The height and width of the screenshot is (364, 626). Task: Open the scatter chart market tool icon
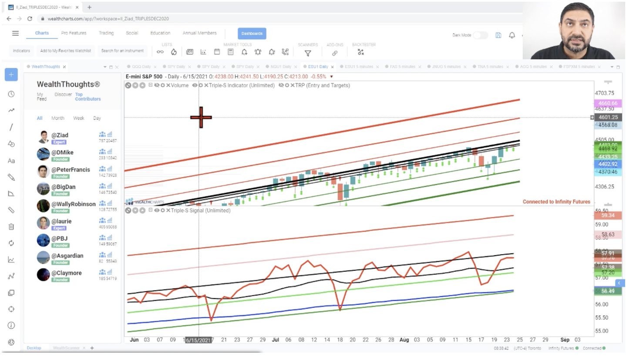pyautogui.click(x=203, y=52)
